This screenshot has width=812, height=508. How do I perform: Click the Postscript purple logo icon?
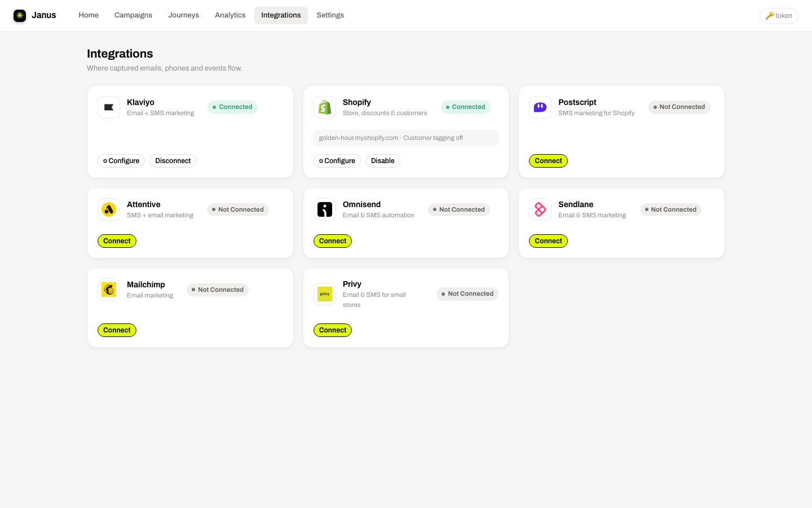tap(540, 107)
